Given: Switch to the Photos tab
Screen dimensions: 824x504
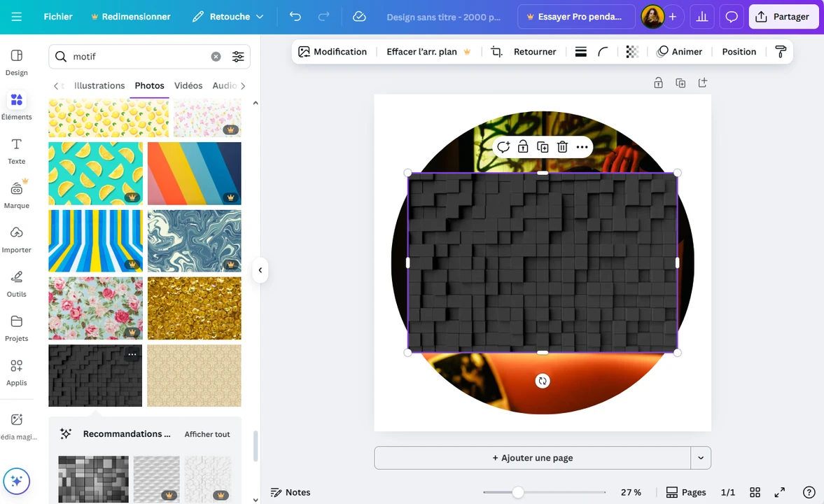Looking at the screenshot, I should tap(149, 85).
